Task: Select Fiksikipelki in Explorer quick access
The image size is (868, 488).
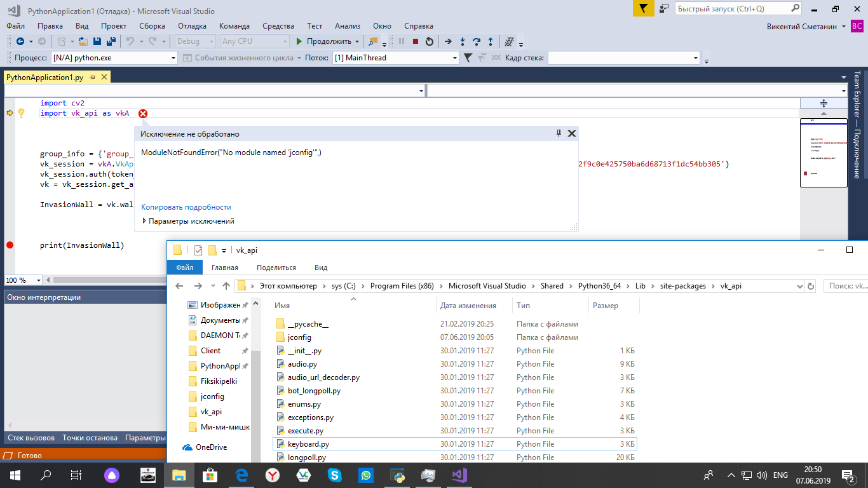Action: coord(219,381)
